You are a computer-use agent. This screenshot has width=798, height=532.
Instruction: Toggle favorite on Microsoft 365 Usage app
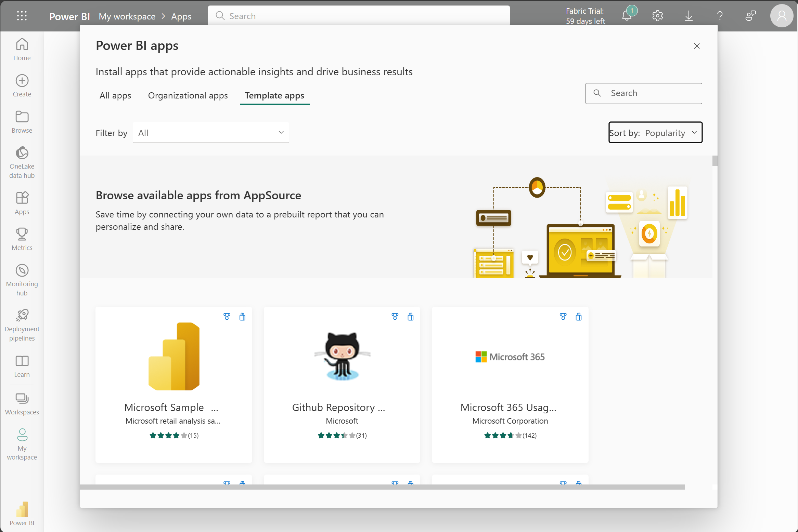coord(563,317)
